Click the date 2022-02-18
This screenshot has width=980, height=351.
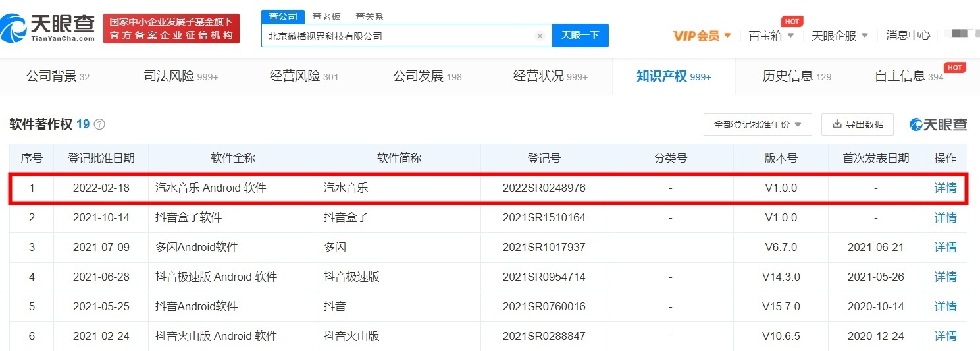tap(101, 188)
